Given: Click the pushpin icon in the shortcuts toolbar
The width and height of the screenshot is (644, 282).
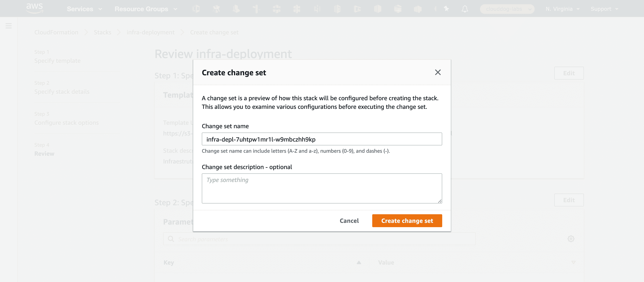Looking at the screenshot, I should point(447,9).
